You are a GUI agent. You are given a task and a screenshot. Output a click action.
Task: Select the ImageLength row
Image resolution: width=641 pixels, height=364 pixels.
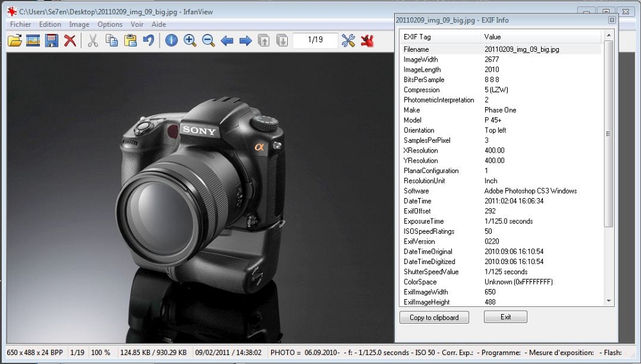pyautogui.click(x=501, y=69)
